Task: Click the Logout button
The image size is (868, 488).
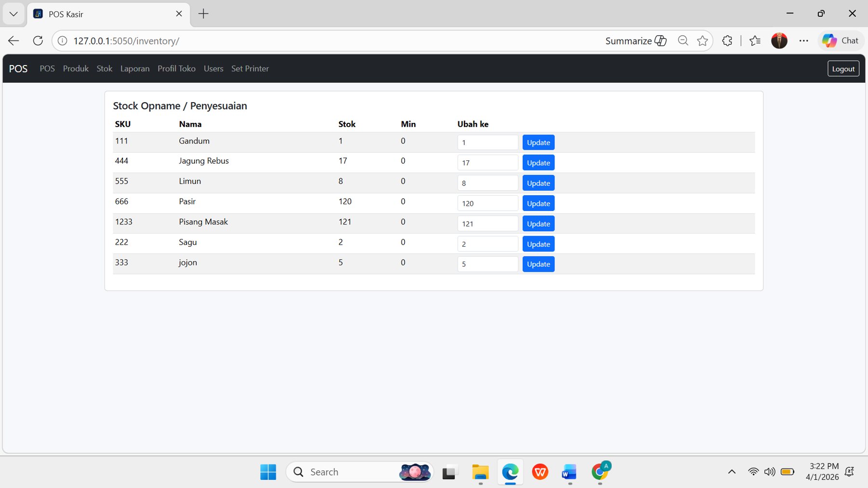Action: (x=843, y=68)
